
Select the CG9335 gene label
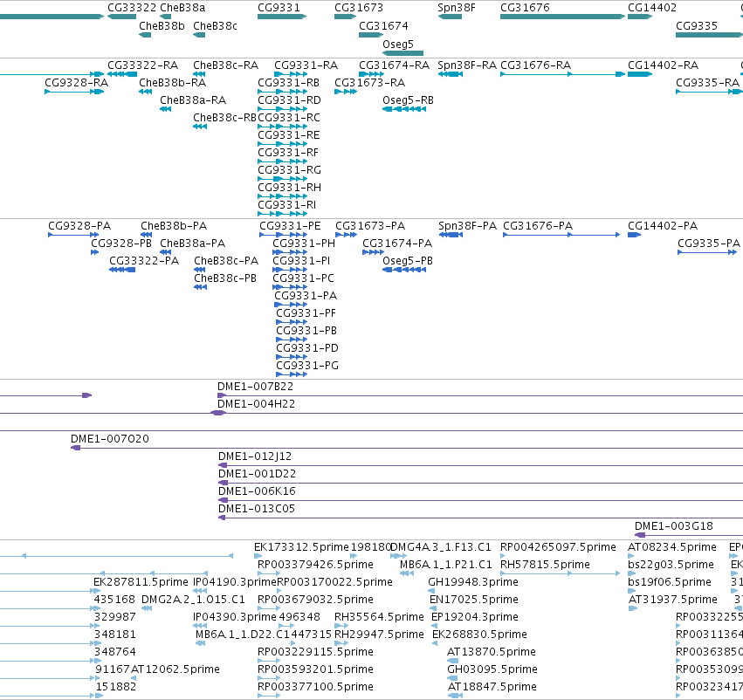pos(697,26)
